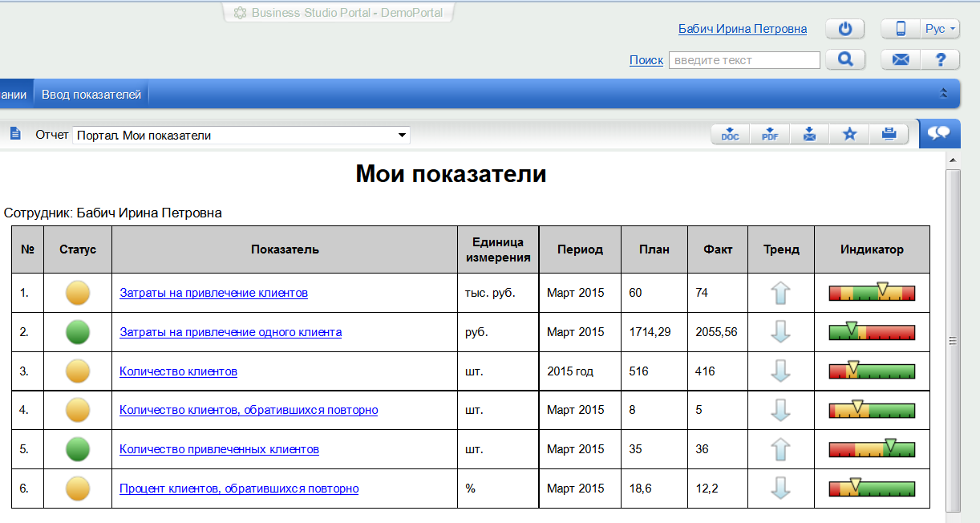Click the mobile version phone icon
Image resolution: width=980 pixels, height=523 pixels.
pos(901,29)
